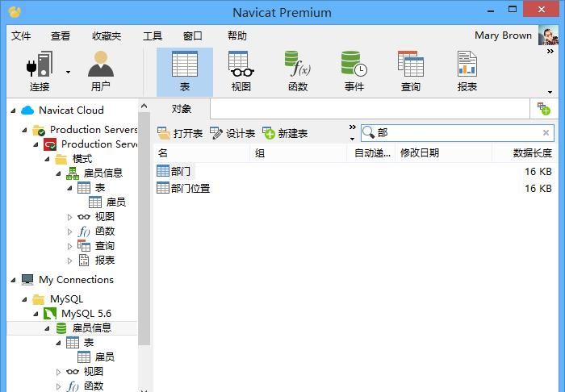The width and height of the screenshot is (565, 392).
Task: Select the 事件 event toolbar button
Action: [354, 72]
